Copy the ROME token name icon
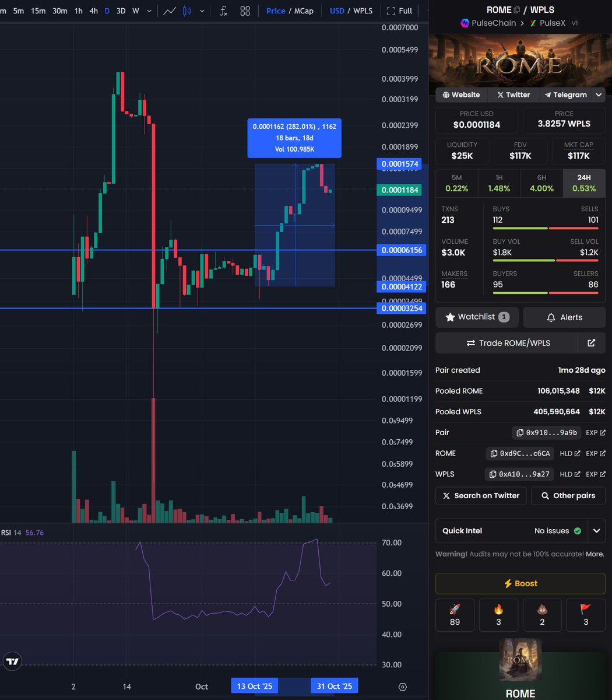The height and width of the screenshot is (700, 612). 516,10
